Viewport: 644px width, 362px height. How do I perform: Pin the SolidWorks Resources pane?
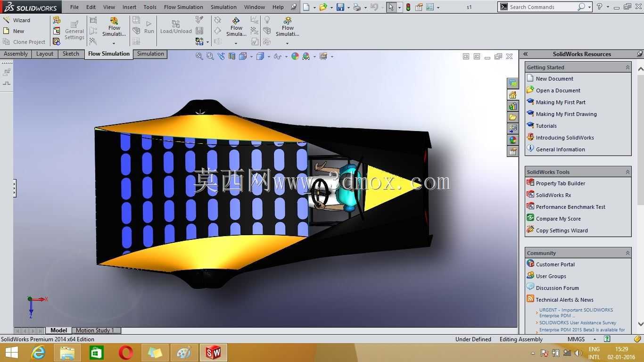(640, 54)
